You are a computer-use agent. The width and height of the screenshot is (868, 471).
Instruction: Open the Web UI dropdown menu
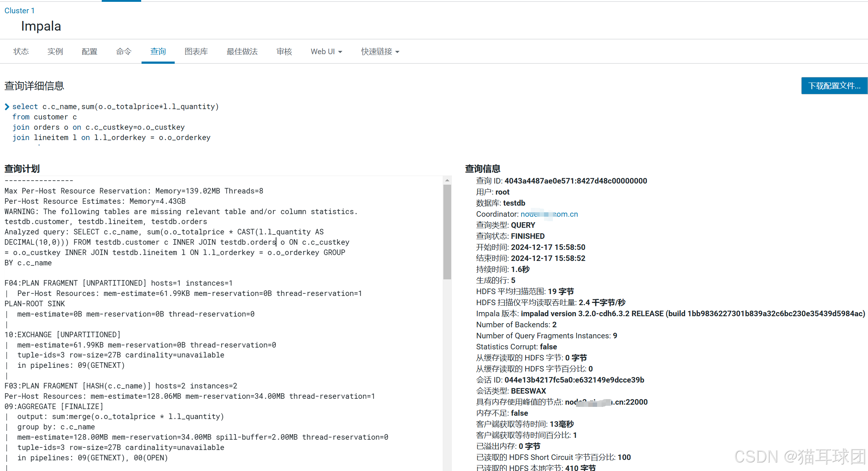[x=326, y=52]
